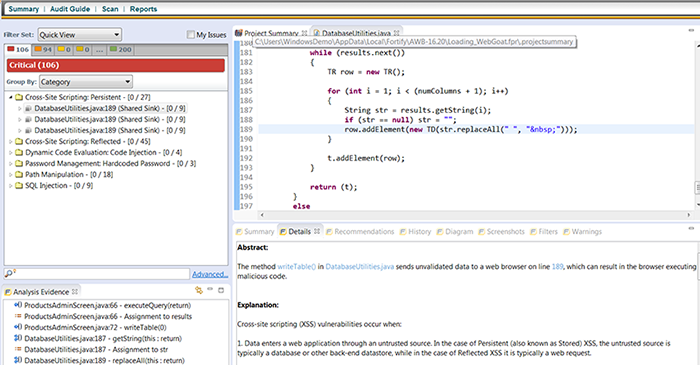Collapse Cross-Site Scripting: Persistent folder
Viewport: 700px width, 365px height.
(x=11, y=97)
